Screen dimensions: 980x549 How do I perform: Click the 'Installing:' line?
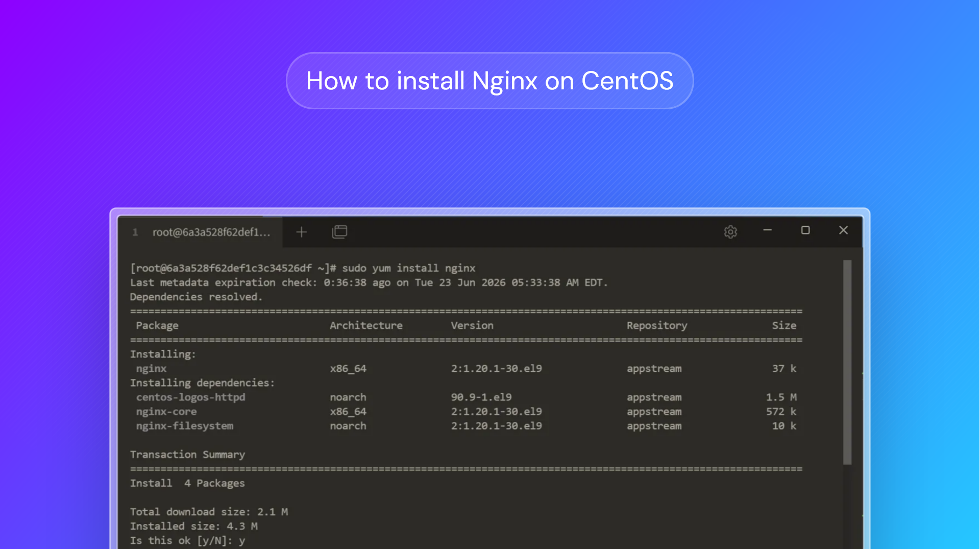163,354
